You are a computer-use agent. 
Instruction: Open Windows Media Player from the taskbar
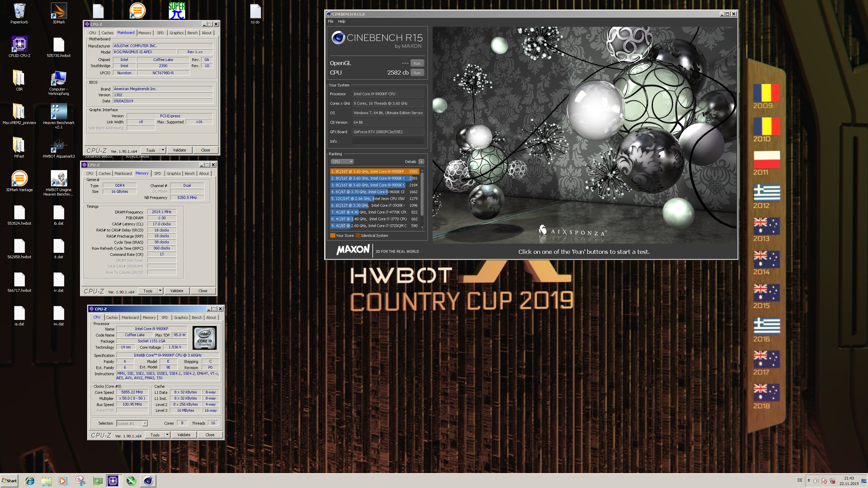click(x=63, y=481)
